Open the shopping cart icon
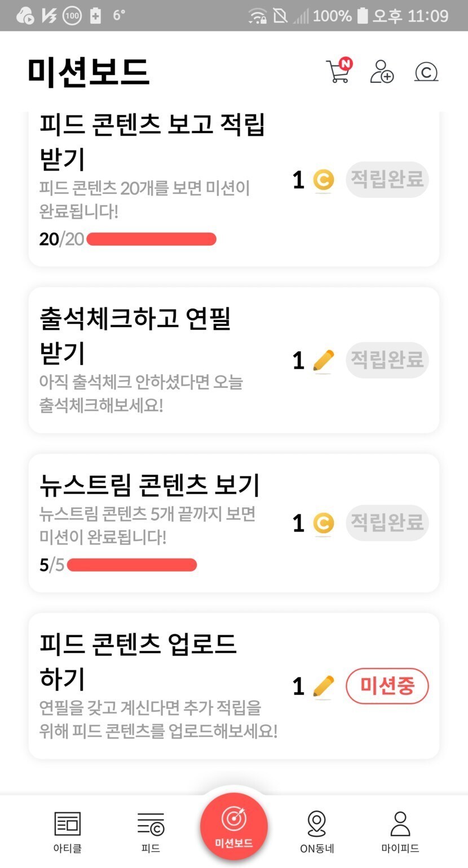This screenshot has height=868, width=468. point(338,72)
